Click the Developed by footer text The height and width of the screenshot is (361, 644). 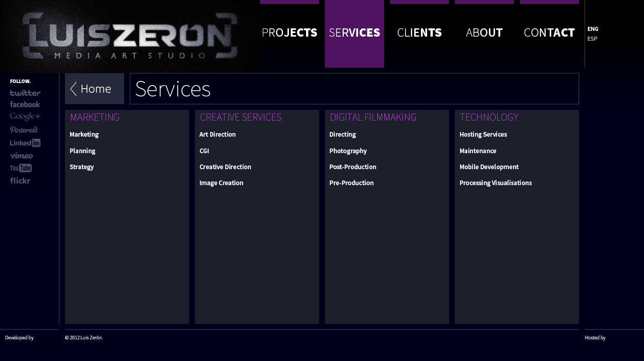(x=20, y=338)
